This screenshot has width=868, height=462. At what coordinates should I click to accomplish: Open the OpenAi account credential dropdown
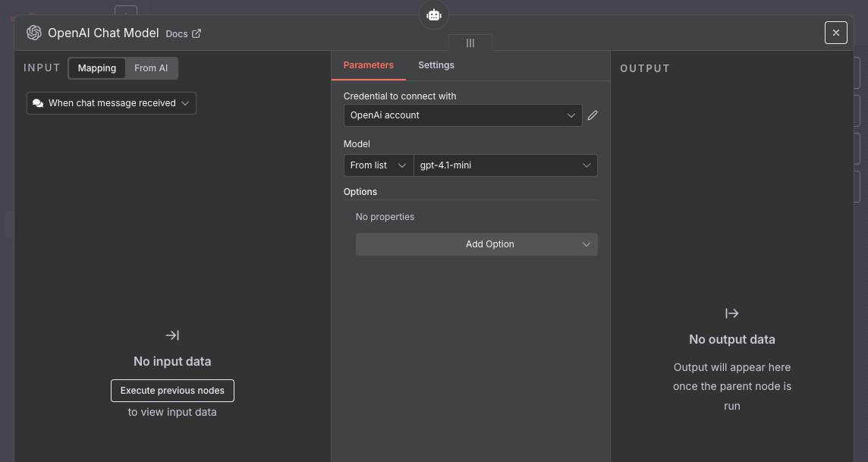point(463,115)
